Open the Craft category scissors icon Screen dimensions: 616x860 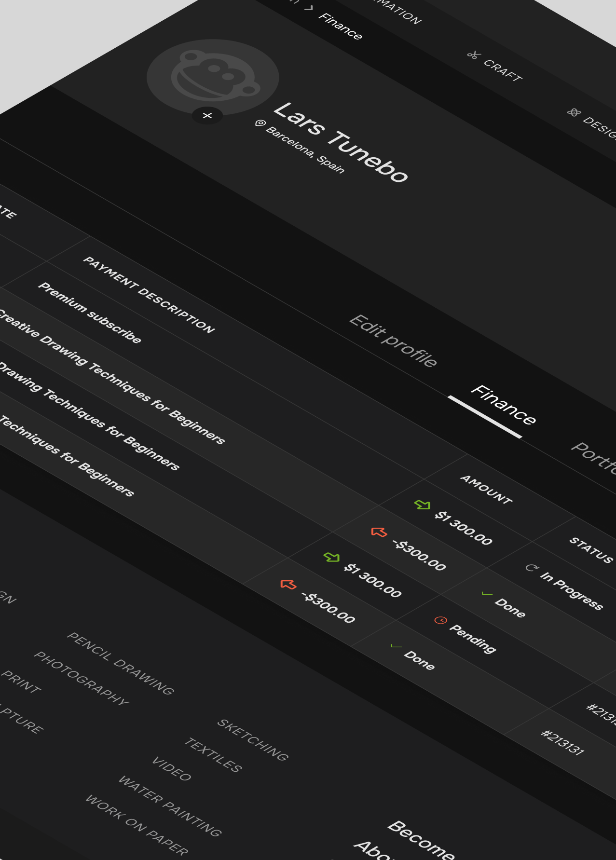(x=474, y=55)
